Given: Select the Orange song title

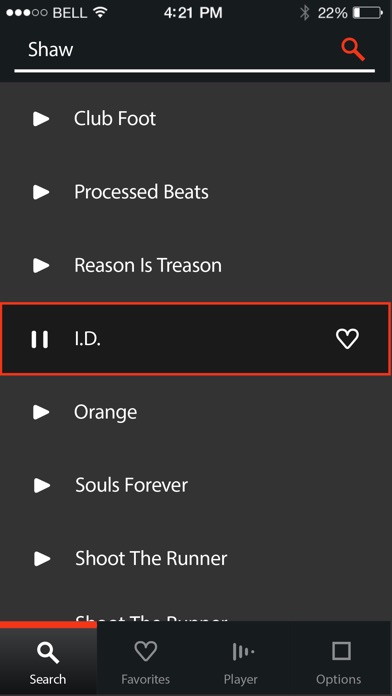Looking at the screenshot, I should (x=106, y=413).
